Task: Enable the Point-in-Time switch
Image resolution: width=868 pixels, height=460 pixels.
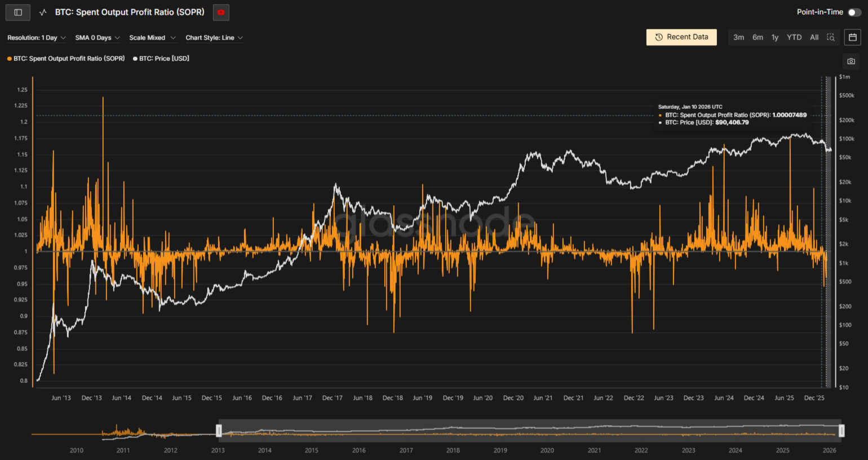Action: pos(854,12)
